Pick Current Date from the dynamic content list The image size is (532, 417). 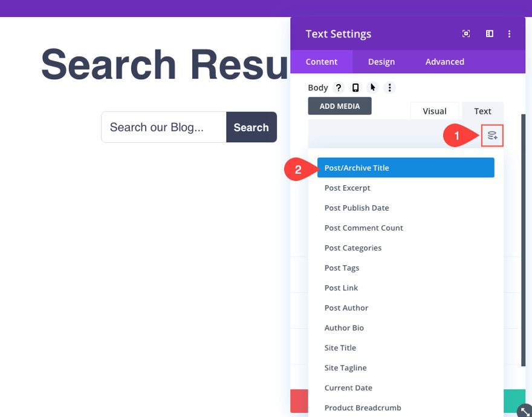(x=348, y=387)
